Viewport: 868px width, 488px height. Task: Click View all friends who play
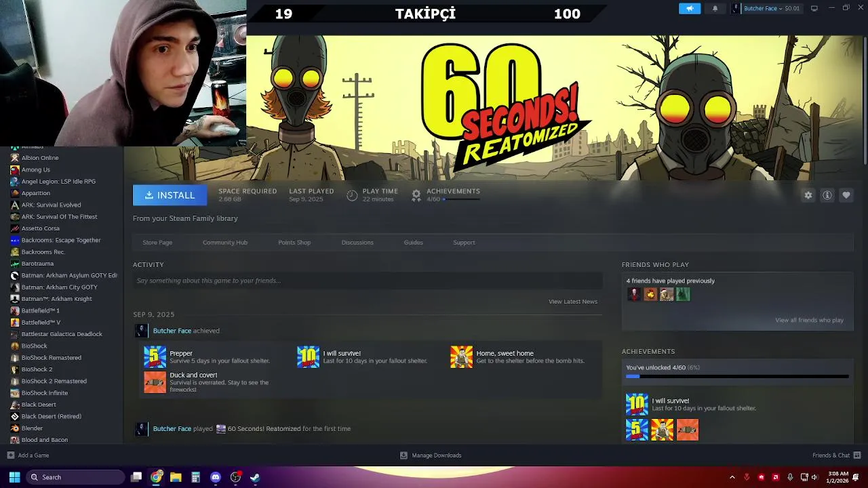[x=809, y=320]
